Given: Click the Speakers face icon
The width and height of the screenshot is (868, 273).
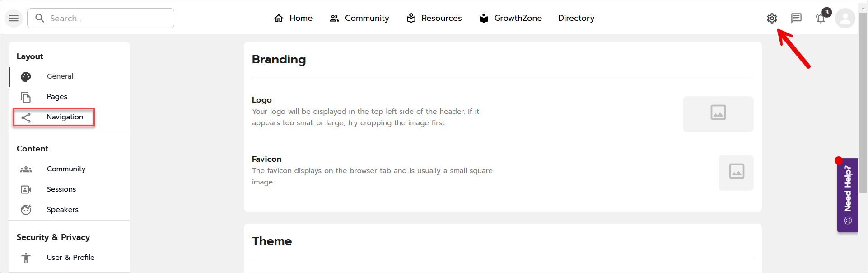Looking at the screenshot, I should click(26, 210).
